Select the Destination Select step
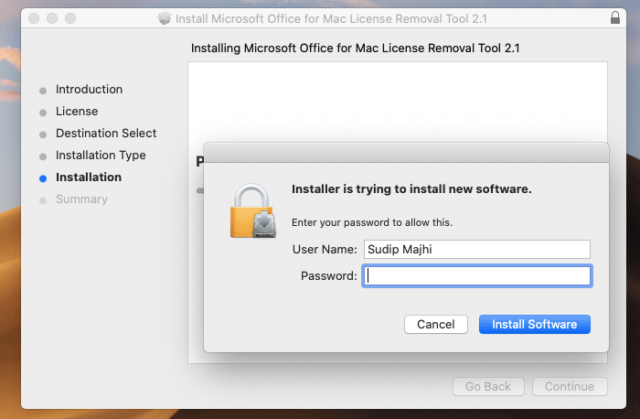The height and width of the screenshot is (419, 640). click(x=106, y=133)
